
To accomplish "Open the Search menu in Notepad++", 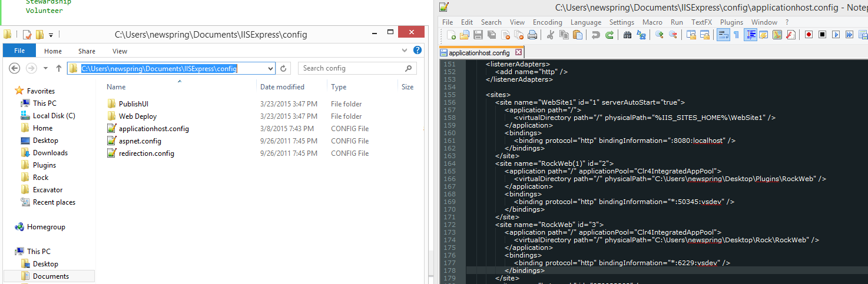I will 491,22.
